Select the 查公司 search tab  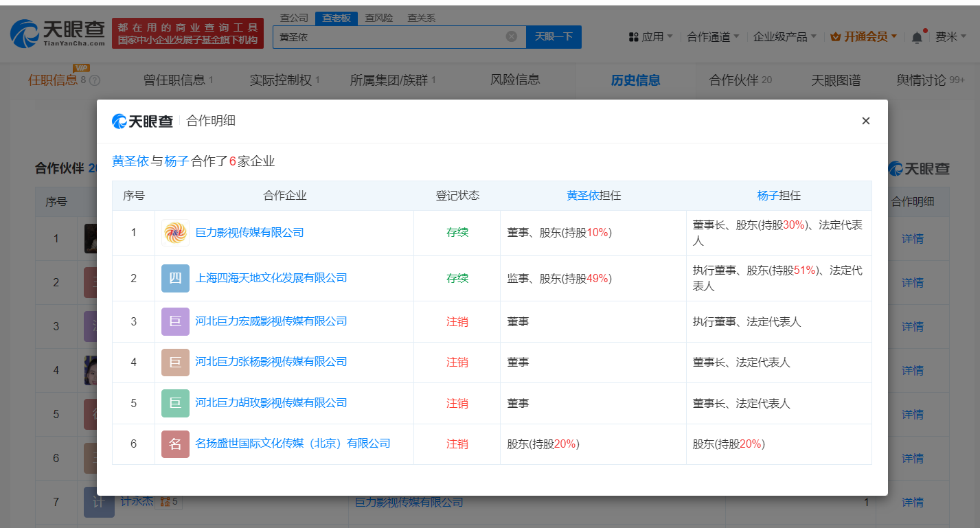[294, 18]
